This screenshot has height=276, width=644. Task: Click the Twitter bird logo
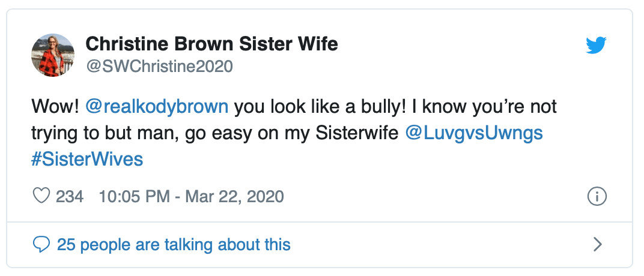(597, 46)
